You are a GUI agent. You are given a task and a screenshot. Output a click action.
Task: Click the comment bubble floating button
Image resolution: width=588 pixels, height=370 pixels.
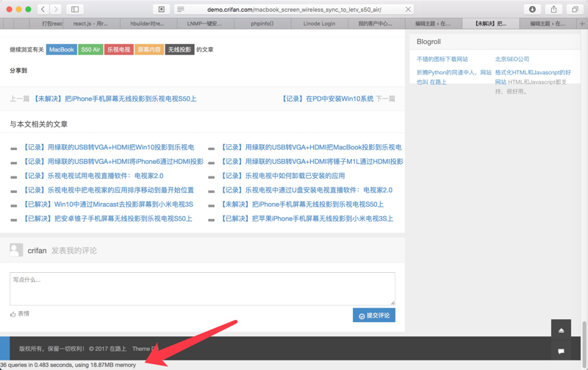(561, 351)
